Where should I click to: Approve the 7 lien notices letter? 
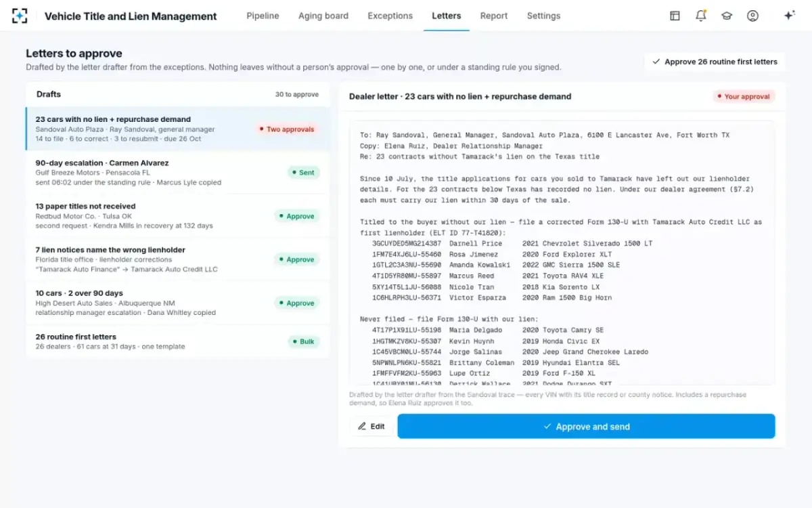point(297,259)
